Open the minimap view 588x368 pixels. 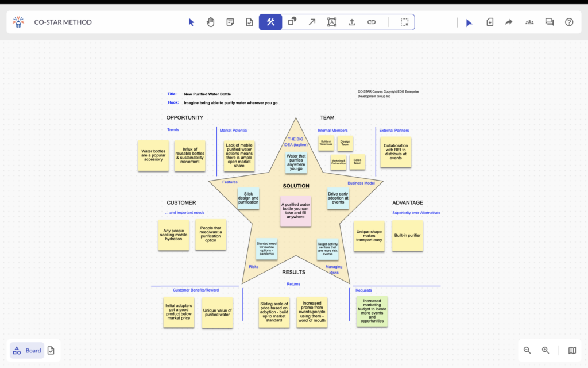coord(571,350)
